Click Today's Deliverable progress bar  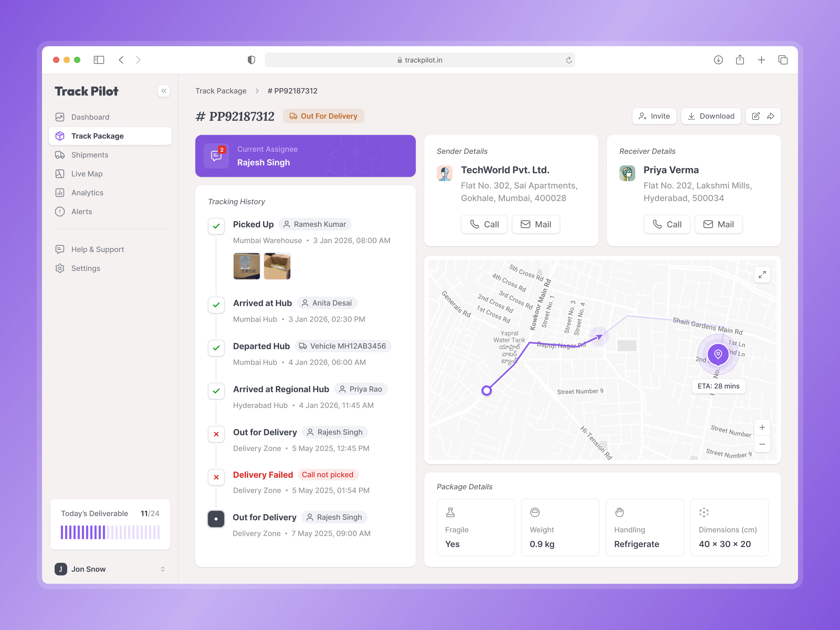tap(110, 532)
